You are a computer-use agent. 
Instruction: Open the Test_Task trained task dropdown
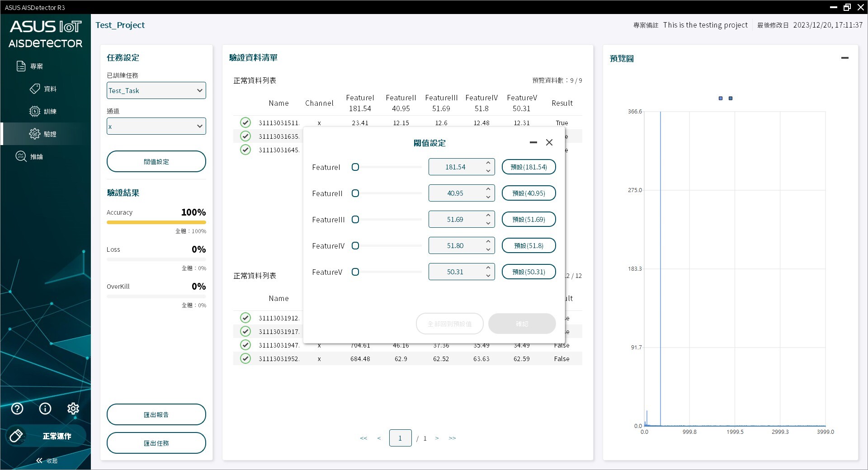156,90
